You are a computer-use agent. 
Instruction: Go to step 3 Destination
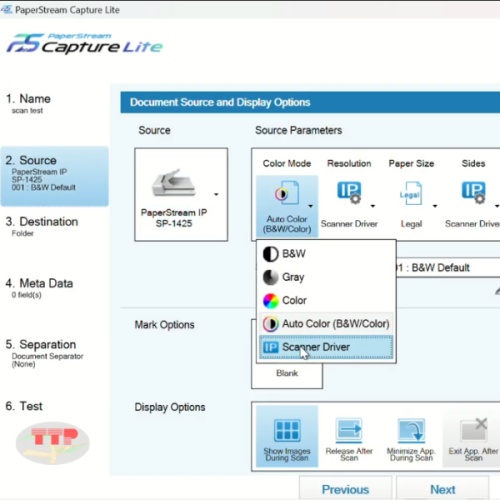(42, 222)
